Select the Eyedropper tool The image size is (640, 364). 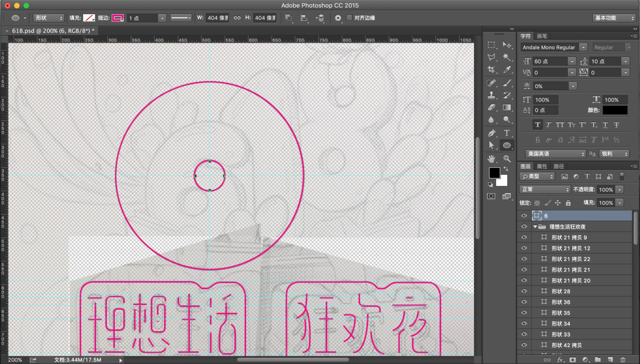[x=507, y=70]
